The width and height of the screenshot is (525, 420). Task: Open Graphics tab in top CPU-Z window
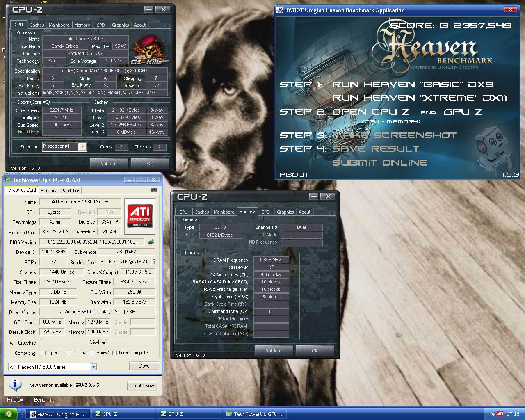pyautogui.click(x=121, y=25)
